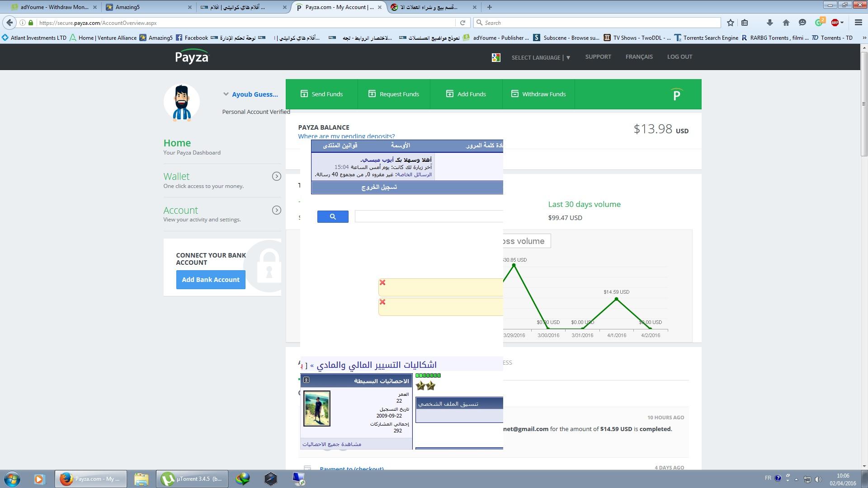Open مشاهدة جميع الاحصائيات link
The height and width of the screenshot is (488, 868).
coord(332,444)
